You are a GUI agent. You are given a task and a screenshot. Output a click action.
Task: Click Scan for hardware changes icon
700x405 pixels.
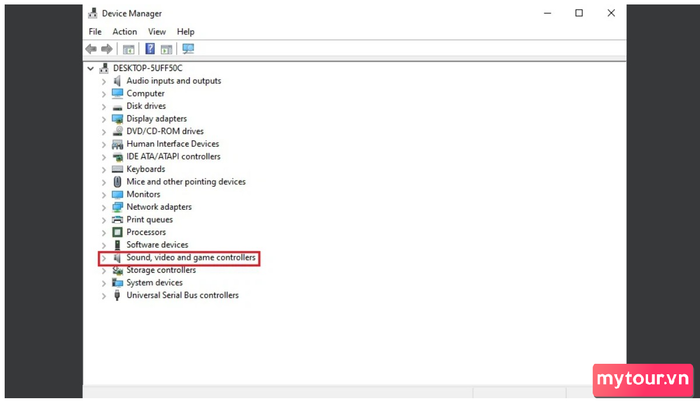(188, 49)
